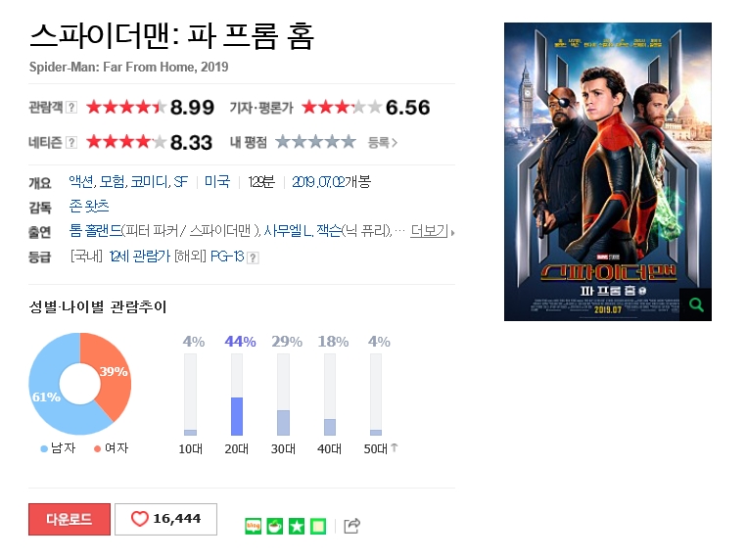Open director 존 왓츠 link
The width and height of the screenshot is (746, 560).
point(89,206)
